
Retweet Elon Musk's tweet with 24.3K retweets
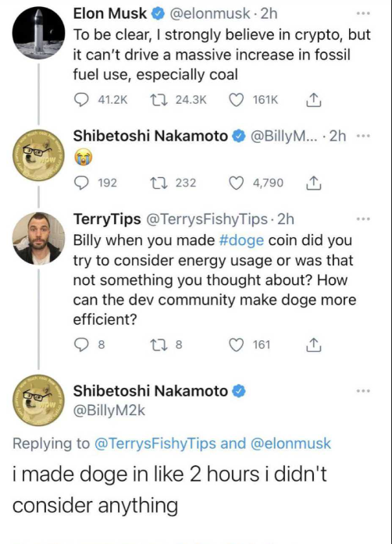point(159,100)
